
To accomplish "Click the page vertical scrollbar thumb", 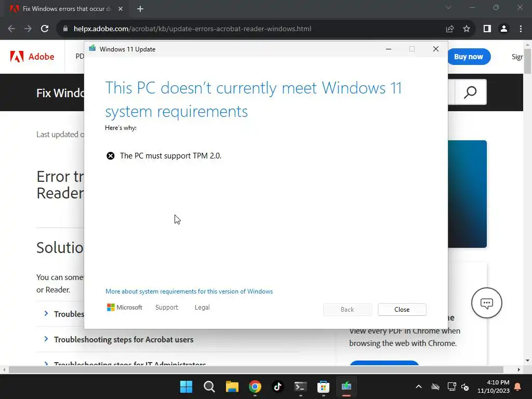I will coord(528,61).
